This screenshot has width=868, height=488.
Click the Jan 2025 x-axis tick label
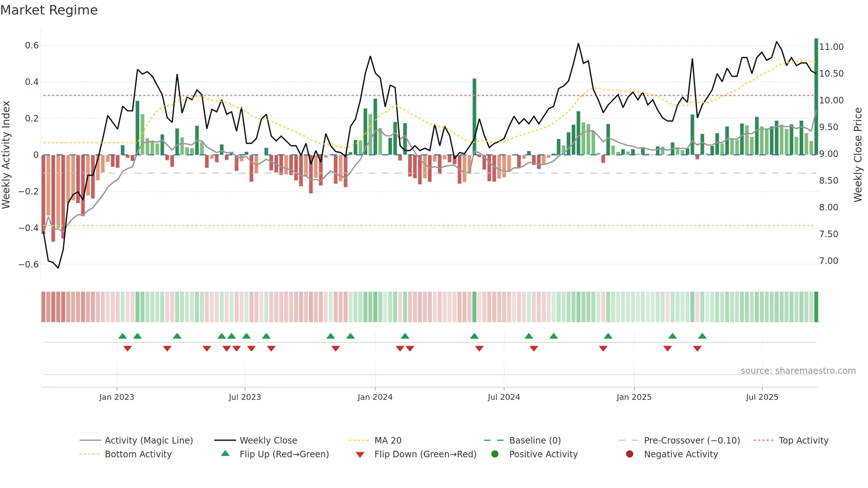point(634,397)
